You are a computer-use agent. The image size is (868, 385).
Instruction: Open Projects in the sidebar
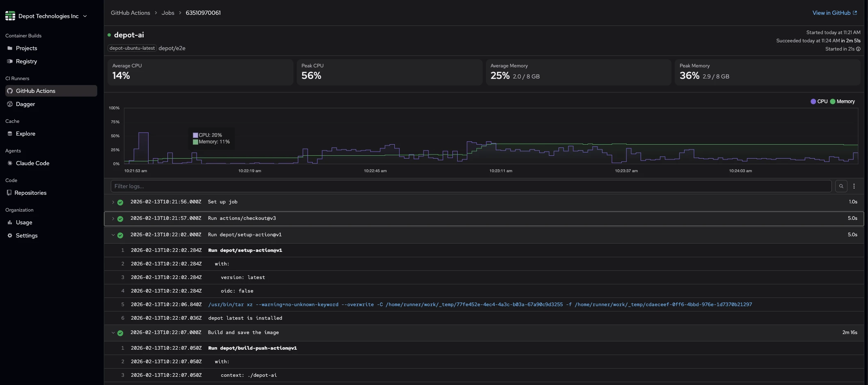(26, 48)
